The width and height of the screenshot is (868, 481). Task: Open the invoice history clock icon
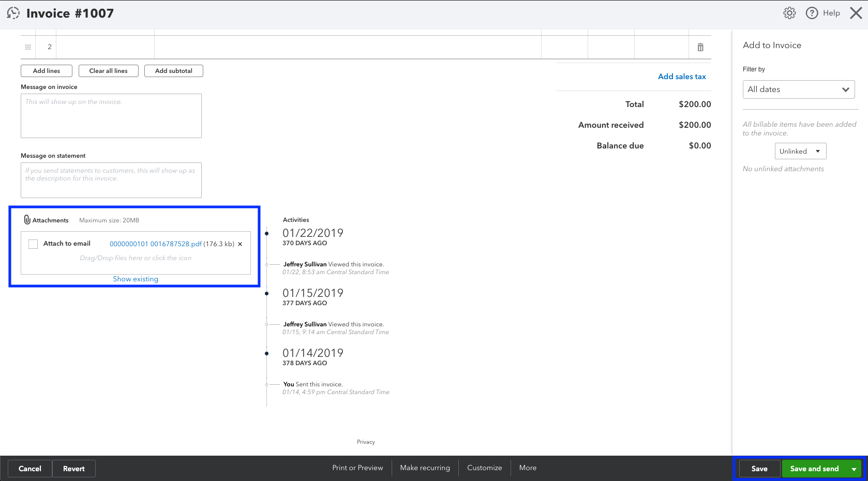tap(13, 13)
